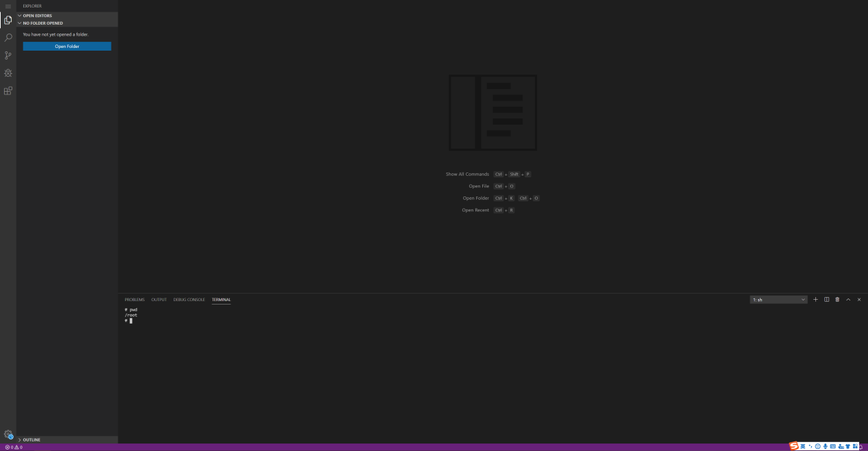Click errors and warnings count in status bar
868x451 pixels.
(14, 448)
